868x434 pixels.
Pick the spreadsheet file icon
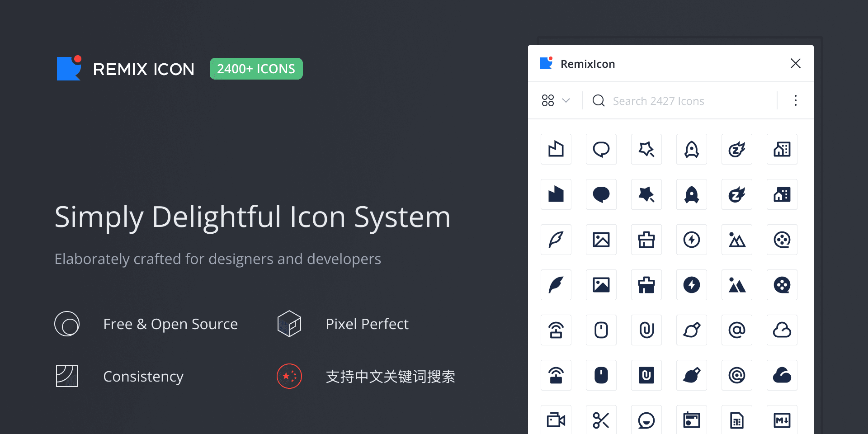737,420
